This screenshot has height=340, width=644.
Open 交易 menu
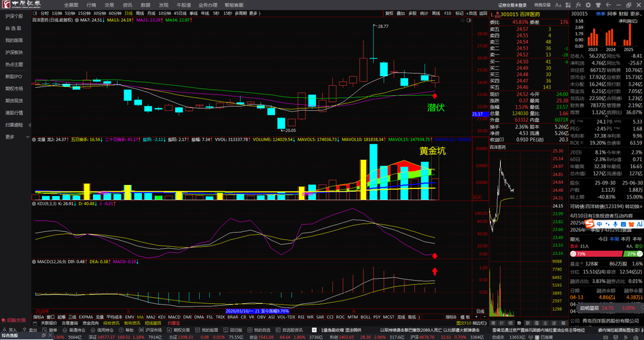click(x=109, y=5)
